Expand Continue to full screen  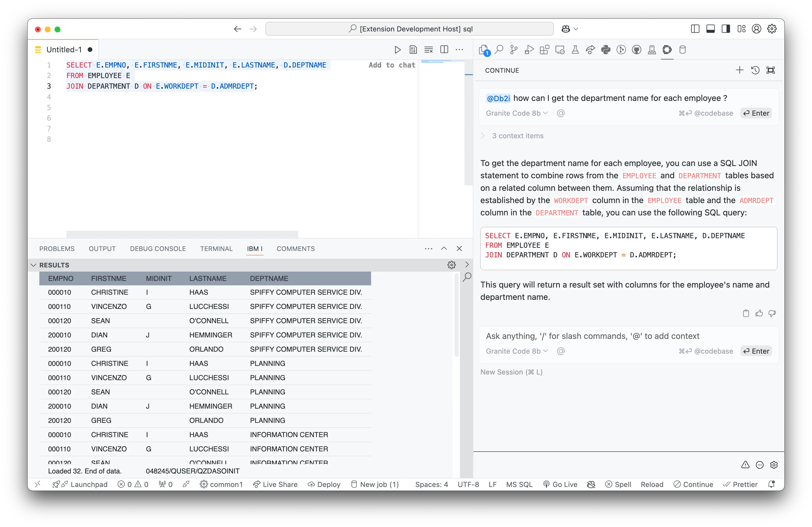771,70
